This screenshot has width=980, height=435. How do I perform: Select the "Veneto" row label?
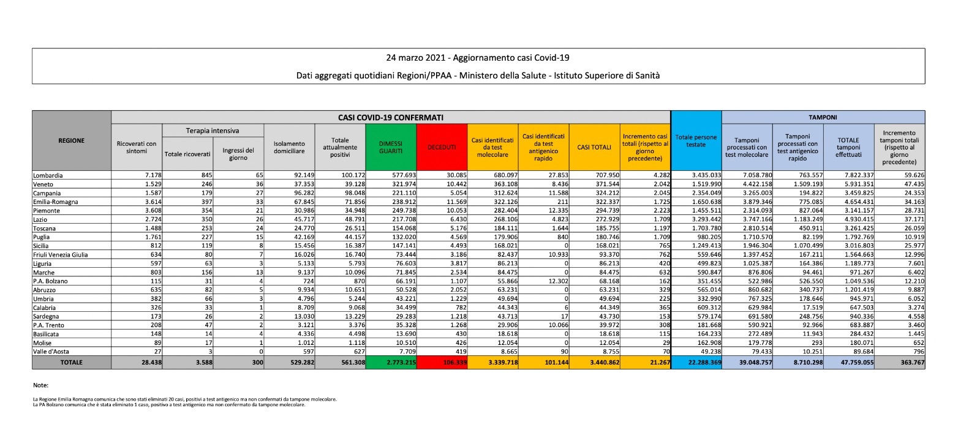coord(43,184)
